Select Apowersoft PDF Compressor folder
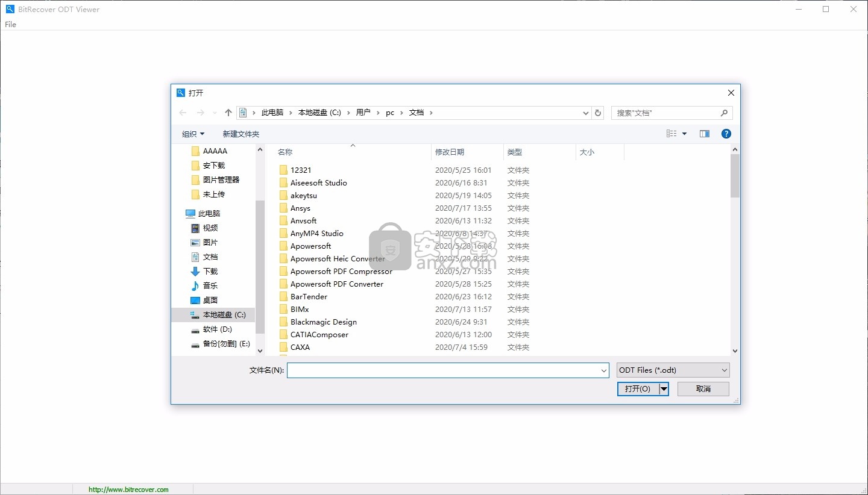This screenshot has width=868, height=495. click(341, 272)
